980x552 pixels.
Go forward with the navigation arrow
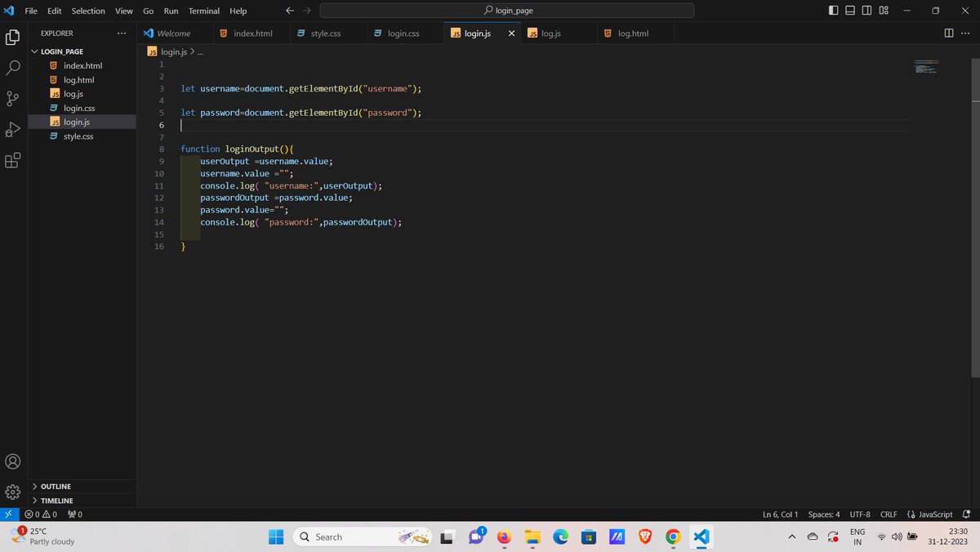[x=306, y=11]
